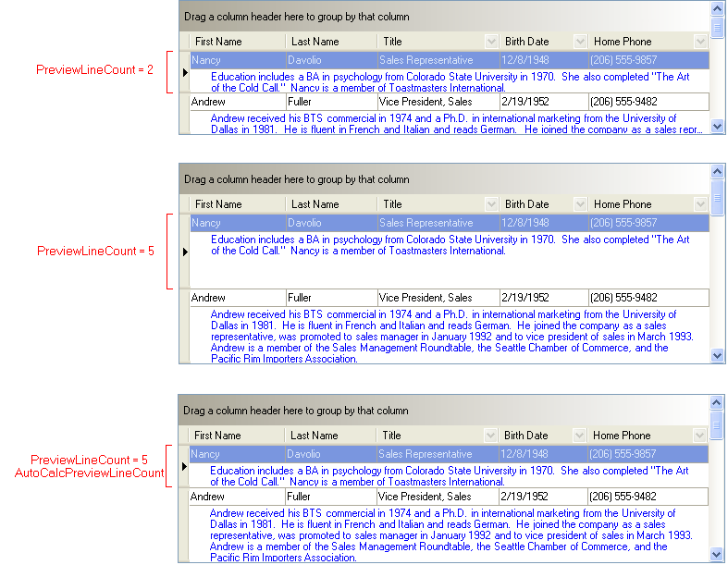Click scroll-down arrow of middle grid

[717, 356]
